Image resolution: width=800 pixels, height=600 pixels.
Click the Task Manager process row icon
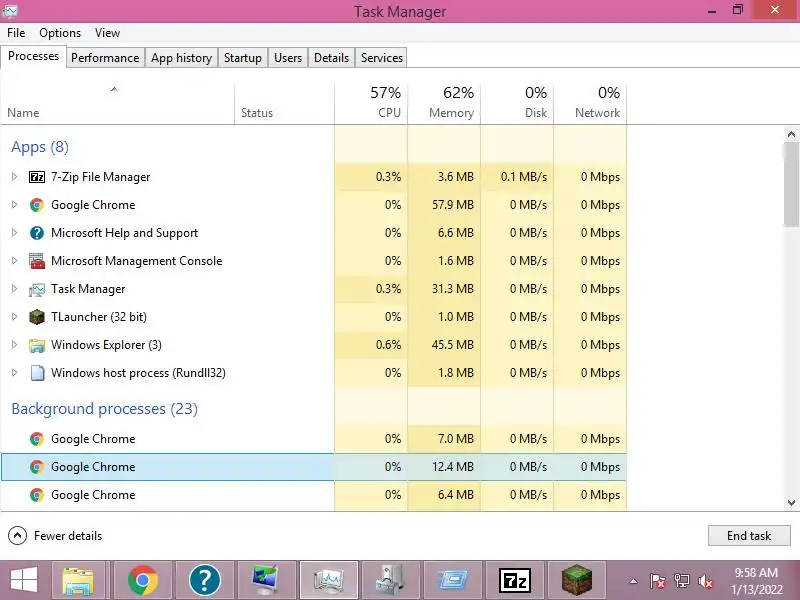pyautogui.click(x=37, y=289)
